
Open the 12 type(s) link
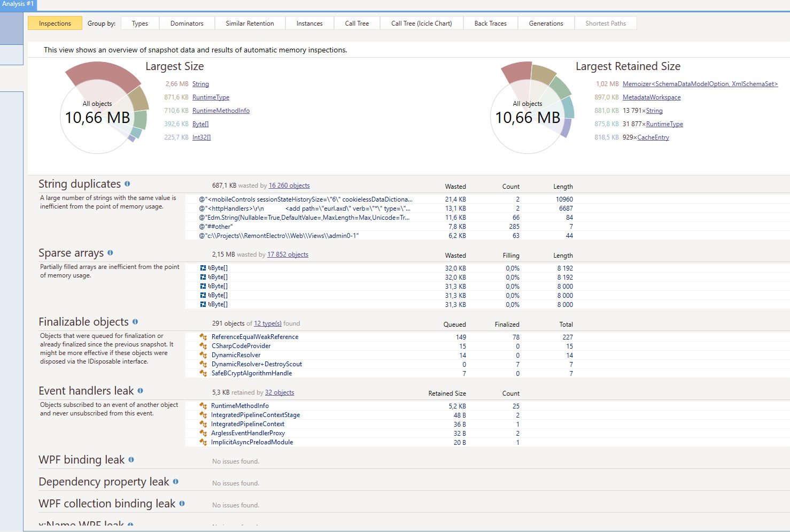tap(268, 323)
